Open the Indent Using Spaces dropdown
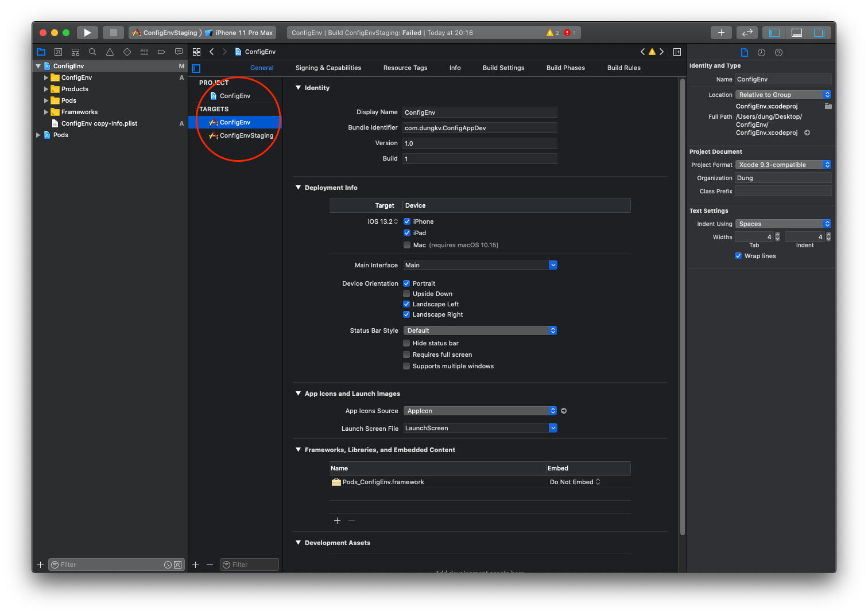This screenshot has width=868, height=615. tap(783, 224)
